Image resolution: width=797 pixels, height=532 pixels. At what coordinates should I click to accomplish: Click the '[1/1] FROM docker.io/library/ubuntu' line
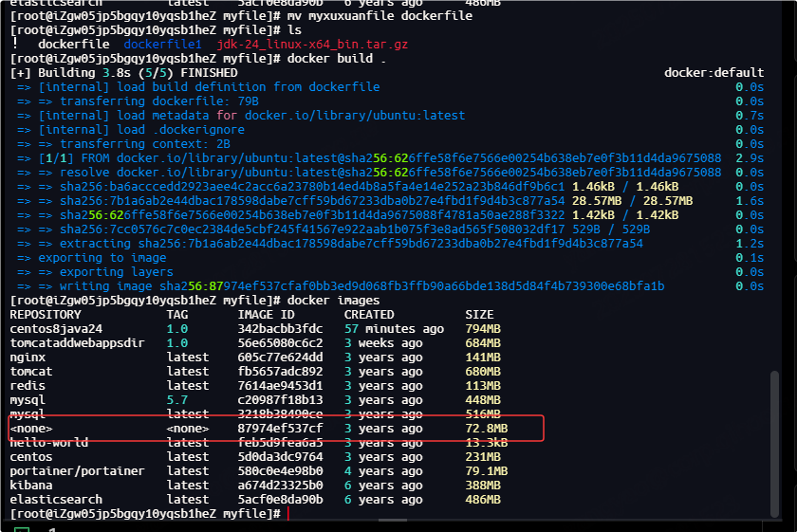pos(380,158)
